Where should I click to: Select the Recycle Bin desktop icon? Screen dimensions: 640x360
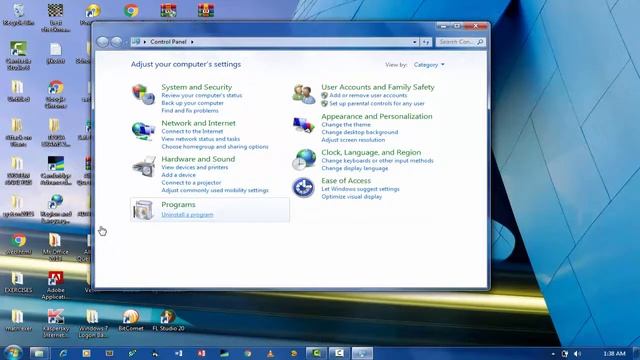point(18,14)
